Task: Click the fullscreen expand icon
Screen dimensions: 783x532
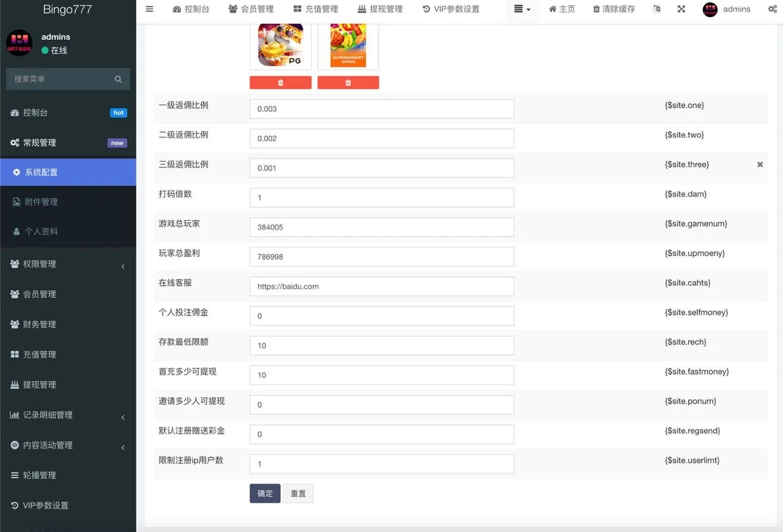Action: pos(681,9)
